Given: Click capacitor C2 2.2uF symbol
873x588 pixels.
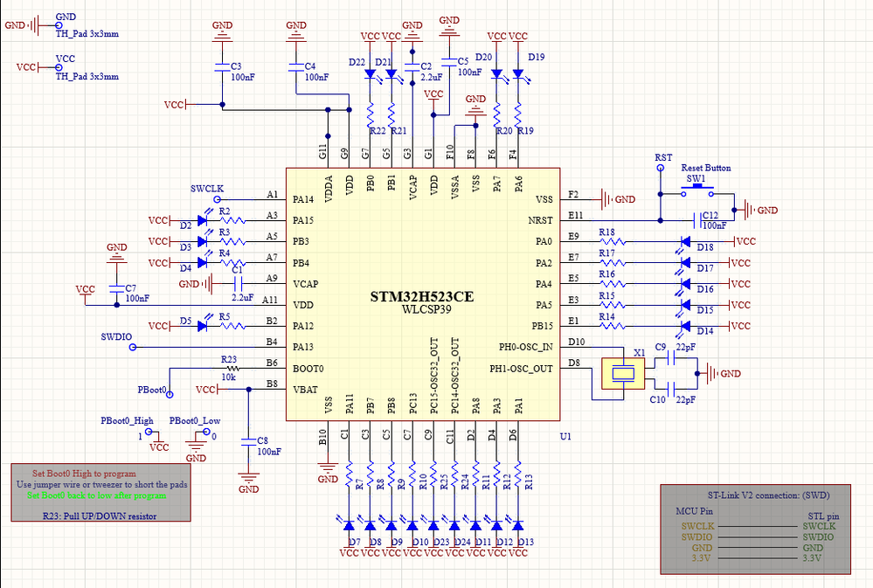Looking at the screenshot, I should click(x=412, y=67).
